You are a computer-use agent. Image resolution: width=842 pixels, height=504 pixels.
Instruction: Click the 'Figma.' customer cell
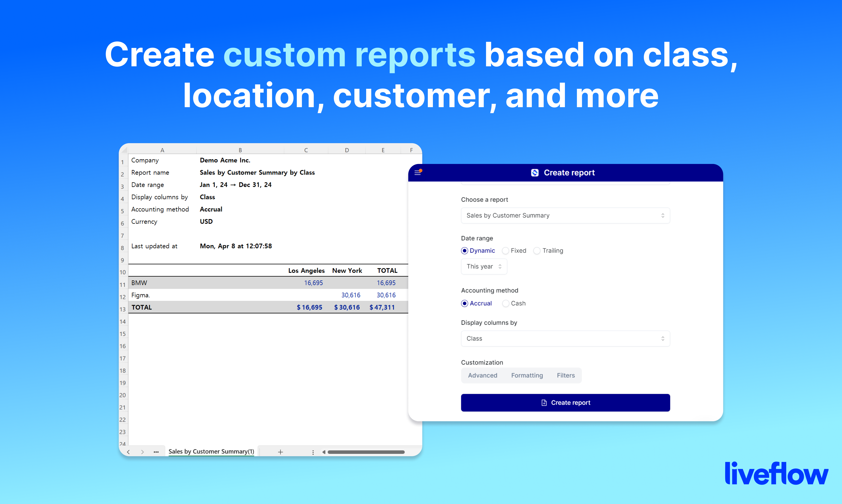141,295
